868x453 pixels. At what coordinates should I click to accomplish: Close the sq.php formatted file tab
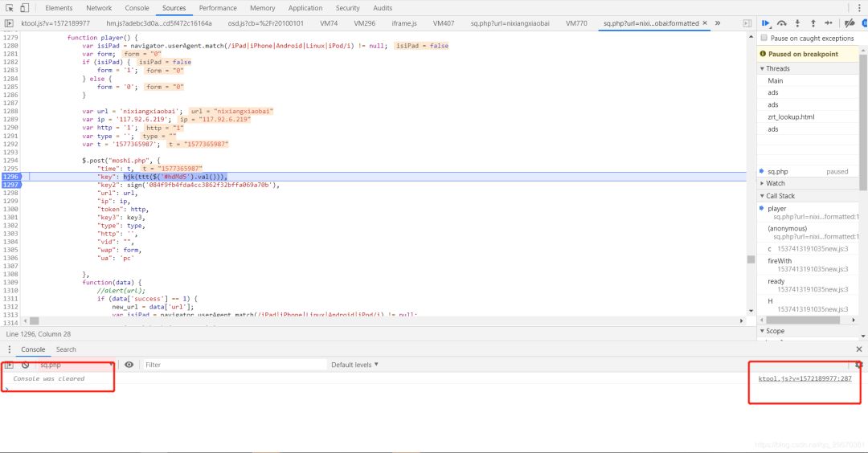pos(706,23)
